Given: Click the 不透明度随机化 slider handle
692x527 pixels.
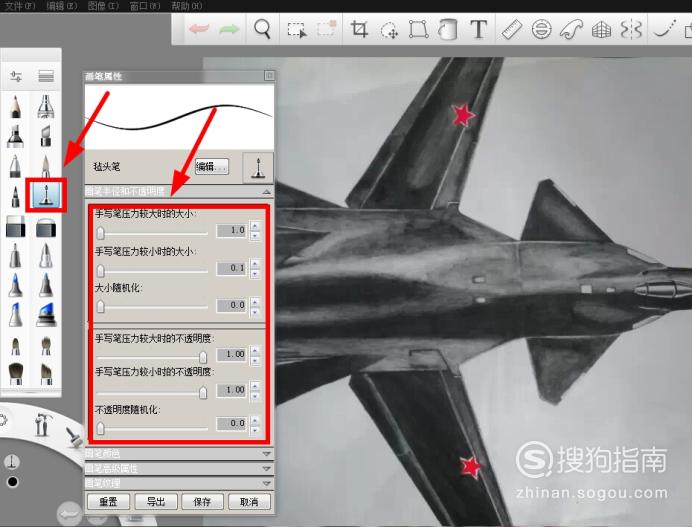Looking at the screenshot, I should point(101,428).
